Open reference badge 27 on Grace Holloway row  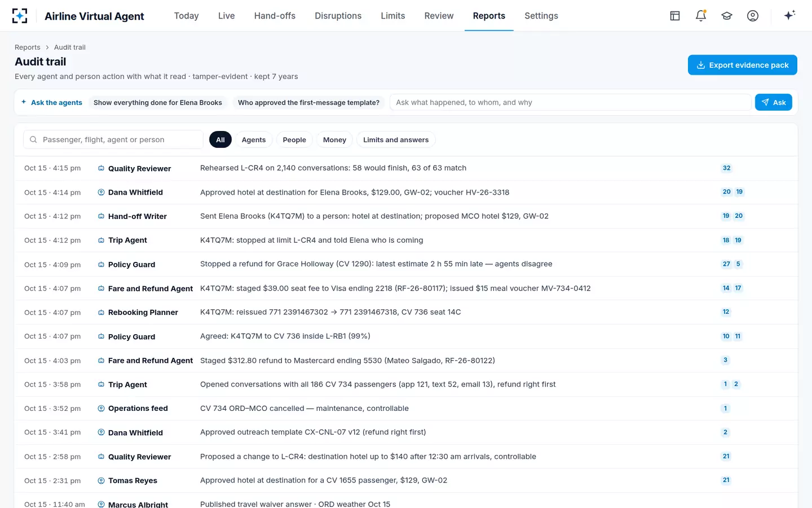pyautogui.click(x=726, y=264)
